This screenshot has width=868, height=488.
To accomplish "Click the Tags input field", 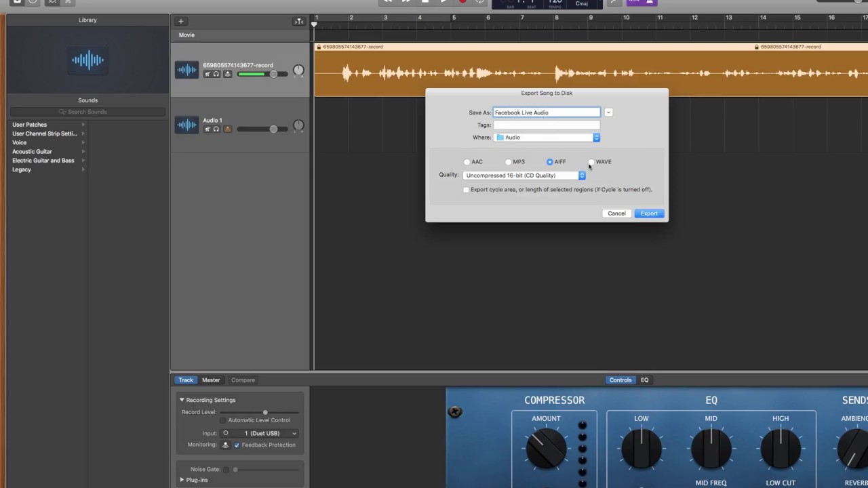I will point(547,125).
